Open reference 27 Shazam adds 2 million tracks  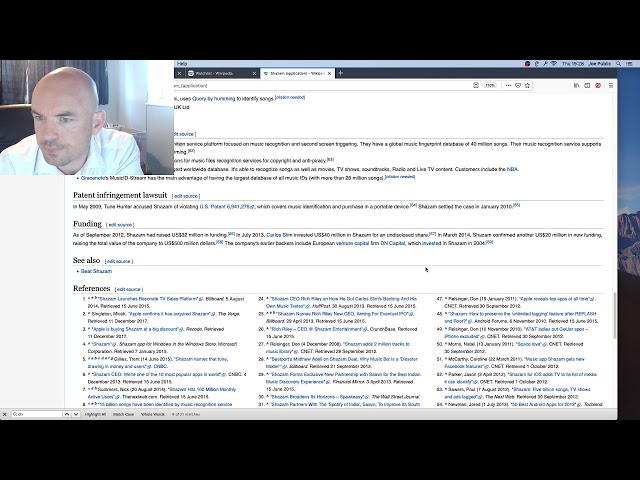coord(338,348)
